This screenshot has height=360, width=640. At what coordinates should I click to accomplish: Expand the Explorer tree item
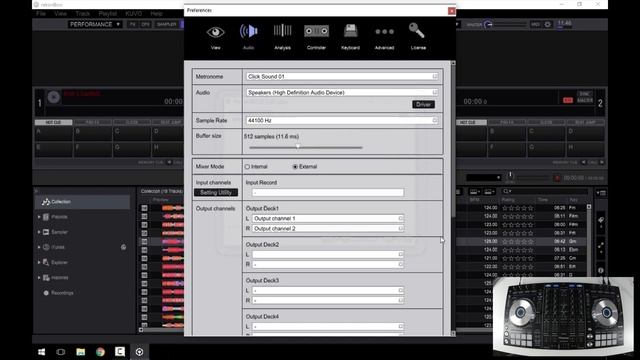tap(39, 262)
